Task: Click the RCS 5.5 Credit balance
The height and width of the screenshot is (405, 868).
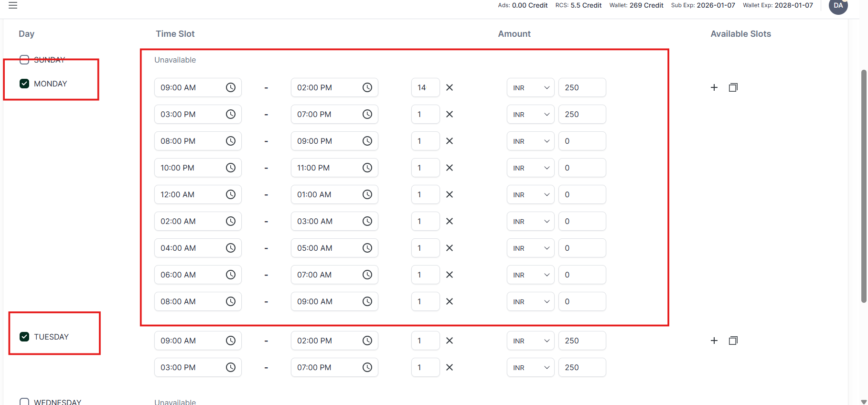Action: (578, 5)
